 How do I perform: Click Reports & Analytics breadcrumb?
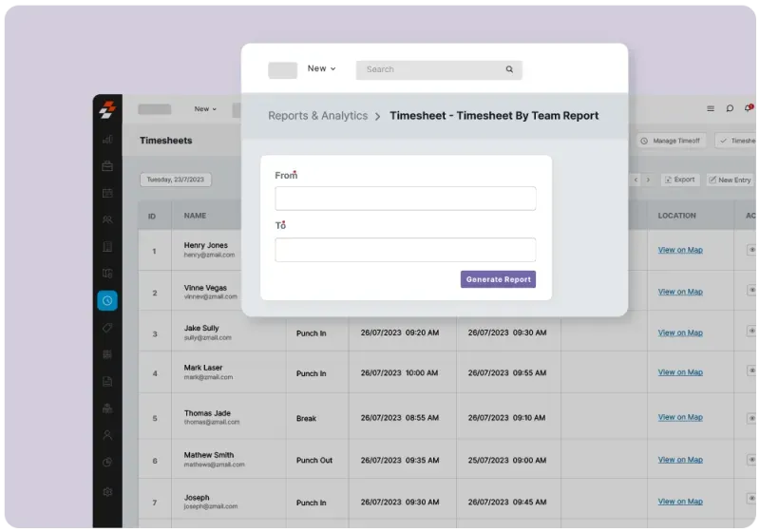(317, 116)
